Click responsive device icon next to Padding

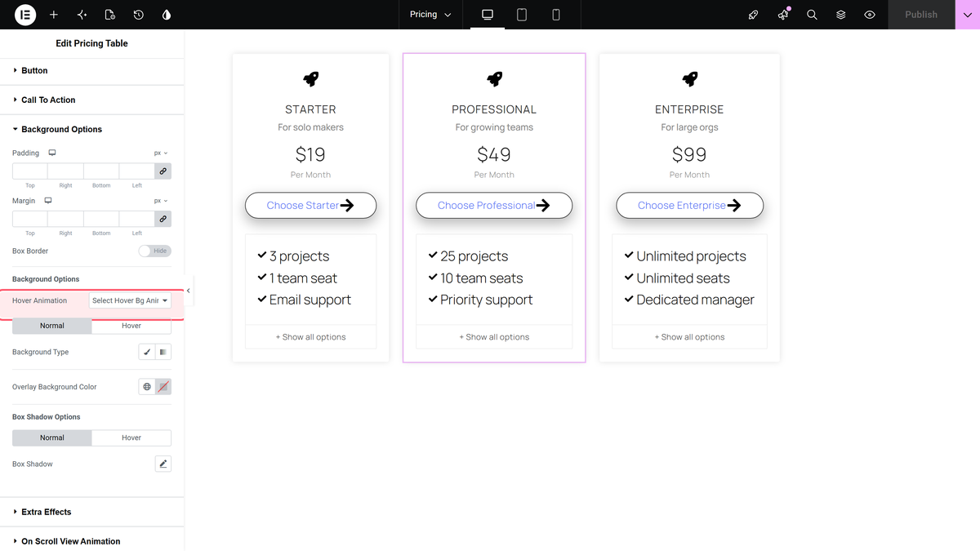(52, 153)
